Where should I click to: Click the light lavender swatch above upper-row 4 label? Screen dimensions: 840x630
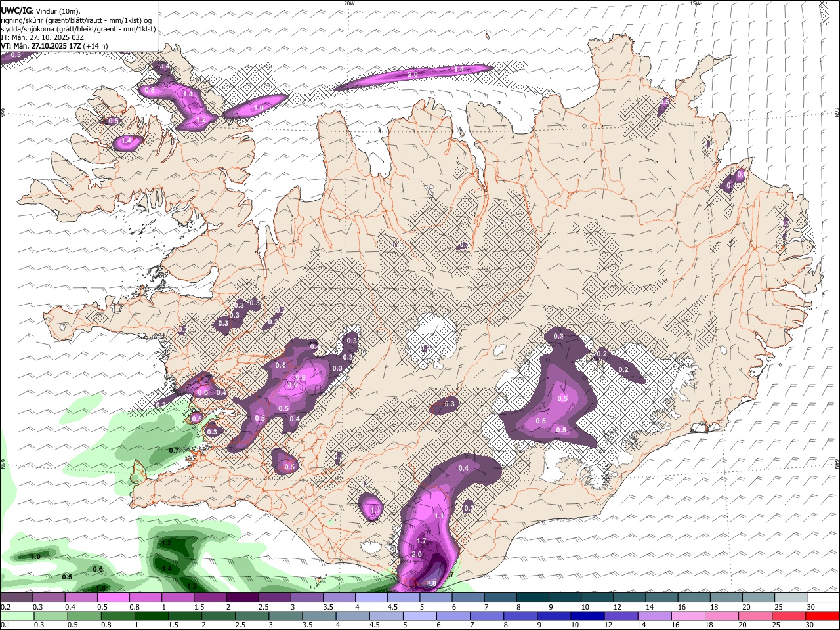371,597
